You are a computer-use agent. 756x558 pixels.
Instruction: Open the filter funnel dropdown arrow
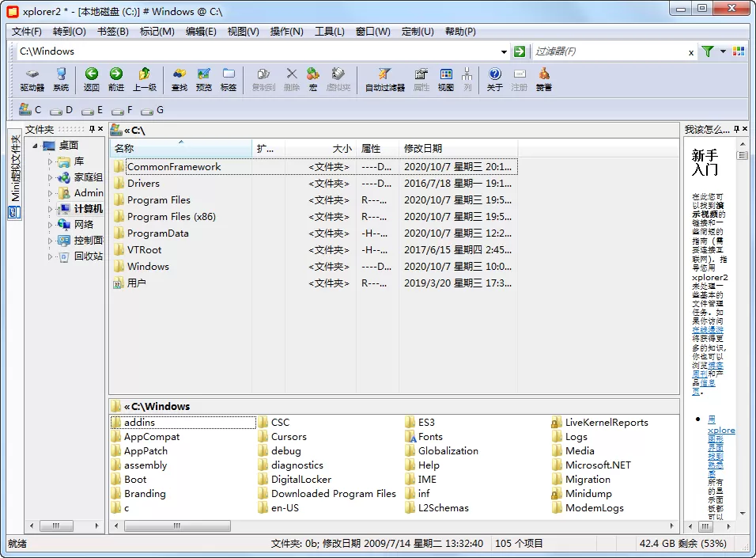[x=723, y=51]
